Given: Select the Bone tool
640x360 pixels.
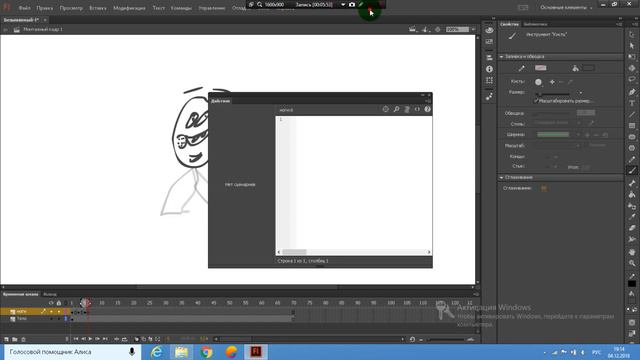Looking at the screenshot, I should (632, 183).
